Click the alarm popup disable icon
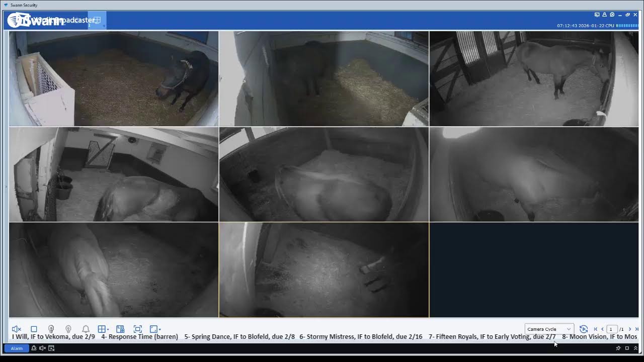Viewport: 644px width, 362px height. tap(51, 348)
